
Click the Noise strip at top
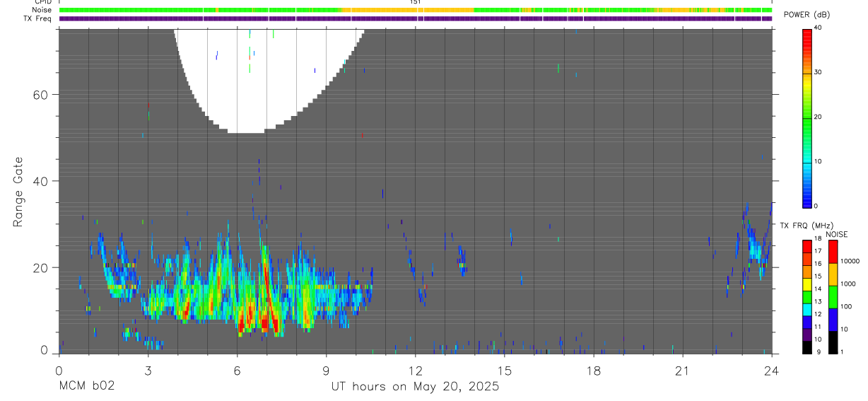[416, 10]
